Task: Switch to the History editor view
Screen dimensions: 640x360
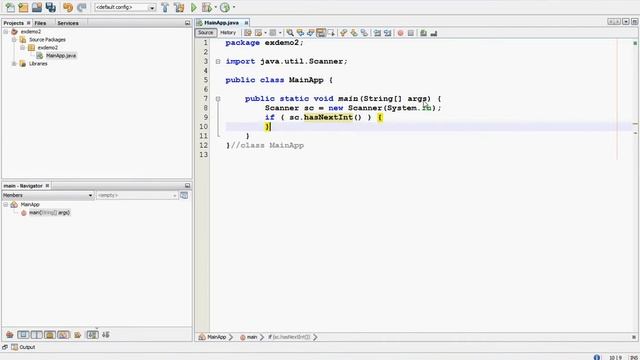Action: coord(228,33)
